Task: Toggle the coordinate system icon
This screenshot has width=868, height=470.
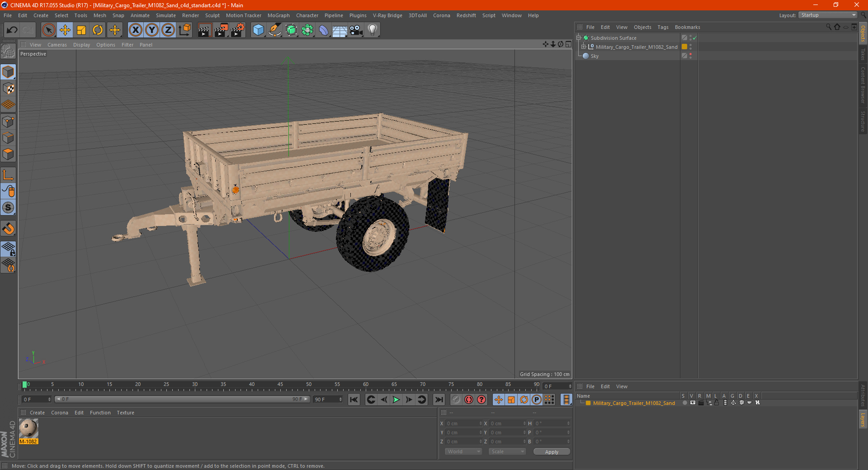Action: [x=185, y=30]
